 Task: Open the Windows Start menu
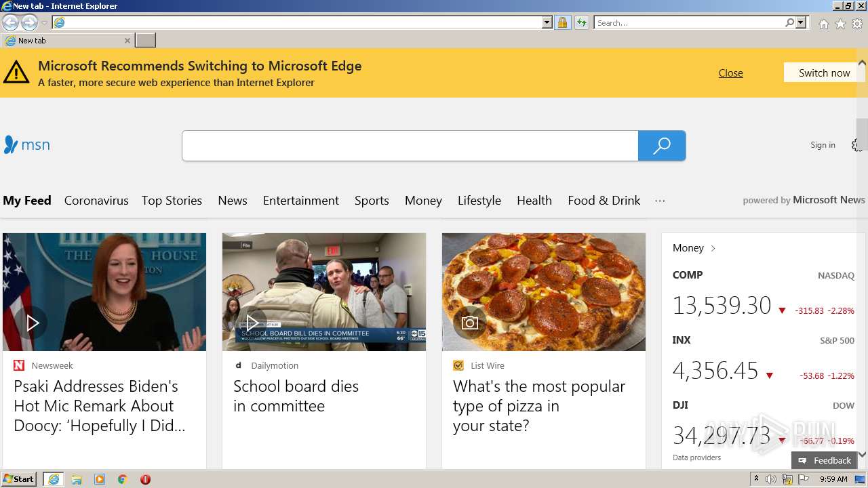point(19,479)
